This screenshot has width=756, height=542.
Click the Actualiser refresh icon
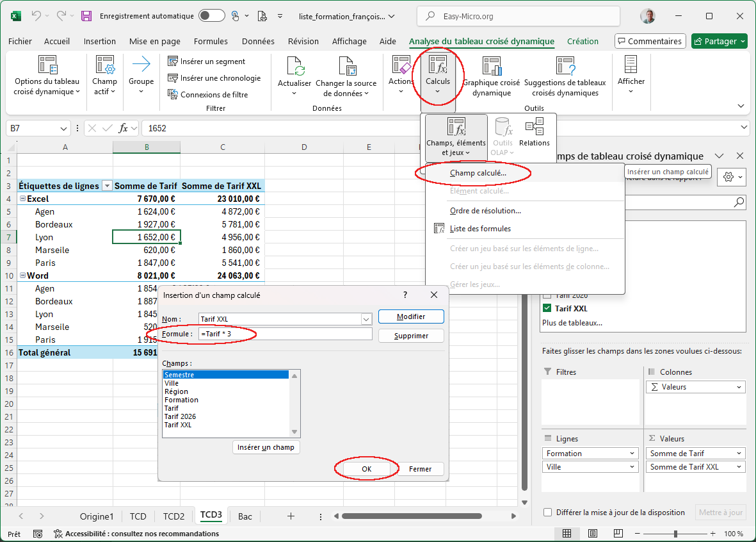[x=294, y=67]
